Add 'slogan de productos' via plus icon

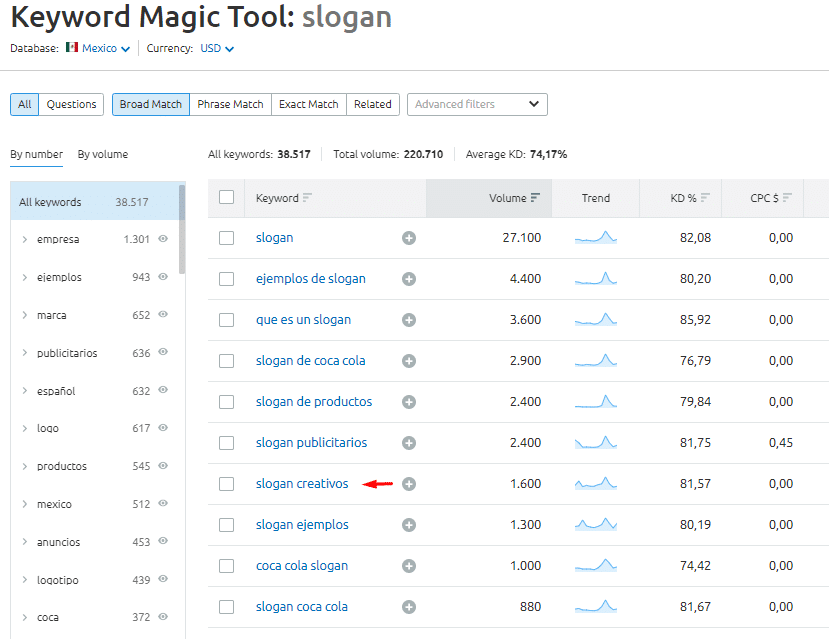(x=409, y=402)
